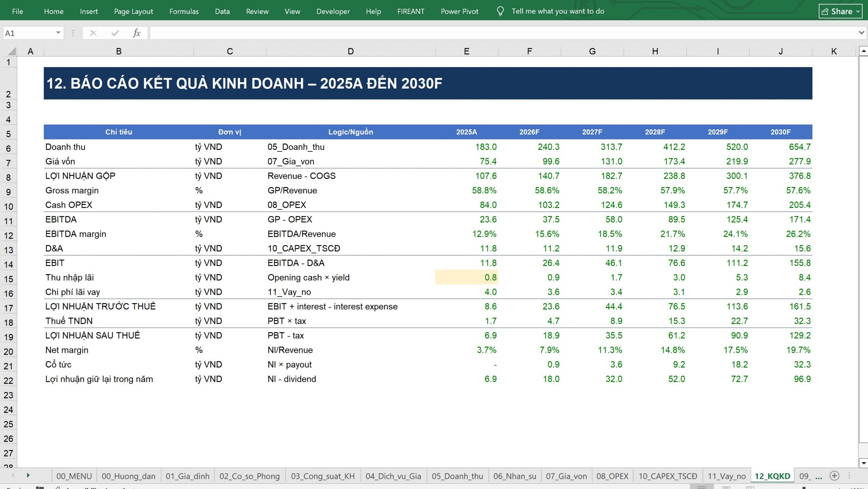
Task: Click the sheet tabs ellipsis overflow
Action: point(819,476)
